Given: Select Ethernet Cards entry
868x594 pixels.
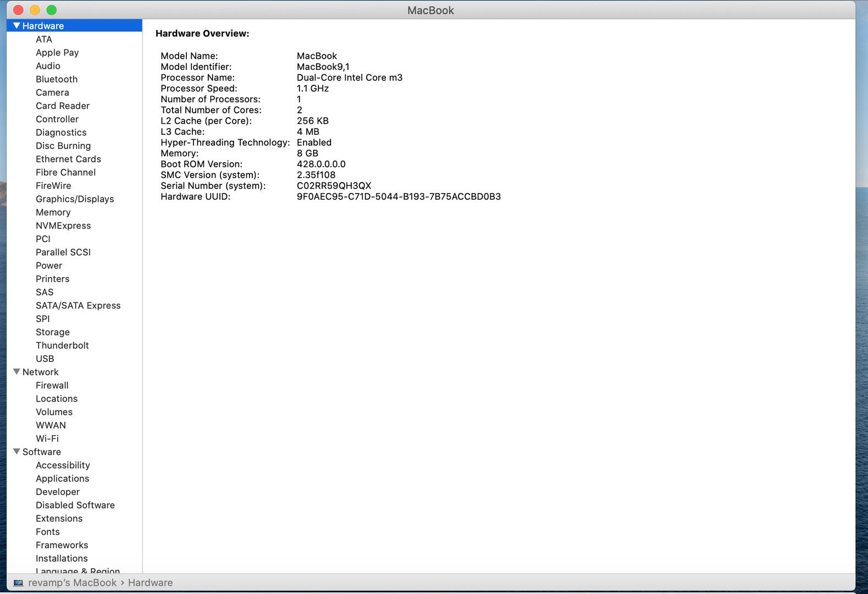Looking at the screenshot, I should coord(68,159).
